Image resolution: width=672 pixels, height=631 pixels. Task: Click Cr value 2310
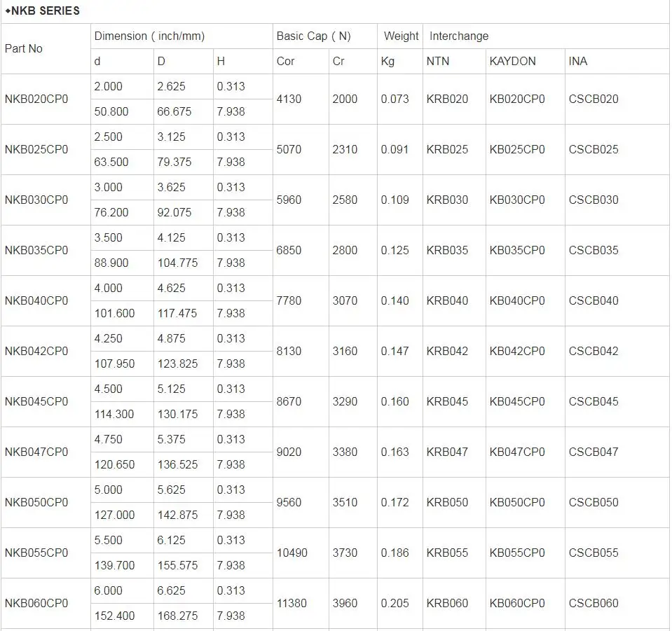pos(345,149)
